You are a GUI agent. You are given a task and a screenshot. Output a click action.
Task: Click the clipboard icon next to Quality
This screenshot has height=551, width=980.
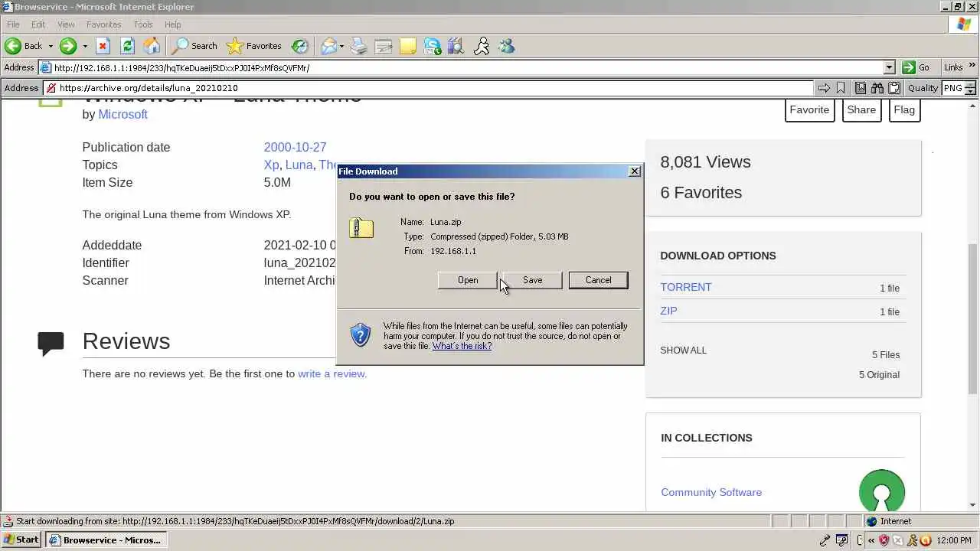click(x=893, y=88)
